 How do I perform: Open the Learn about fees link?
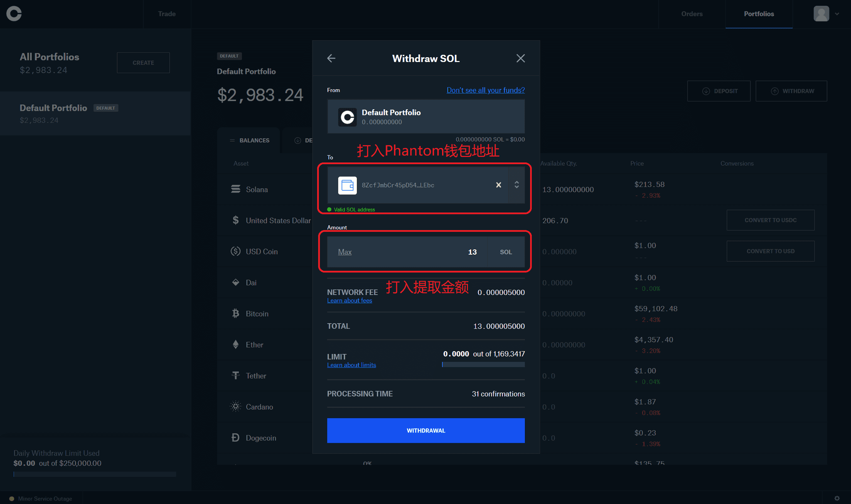click(x=349, y=300)
